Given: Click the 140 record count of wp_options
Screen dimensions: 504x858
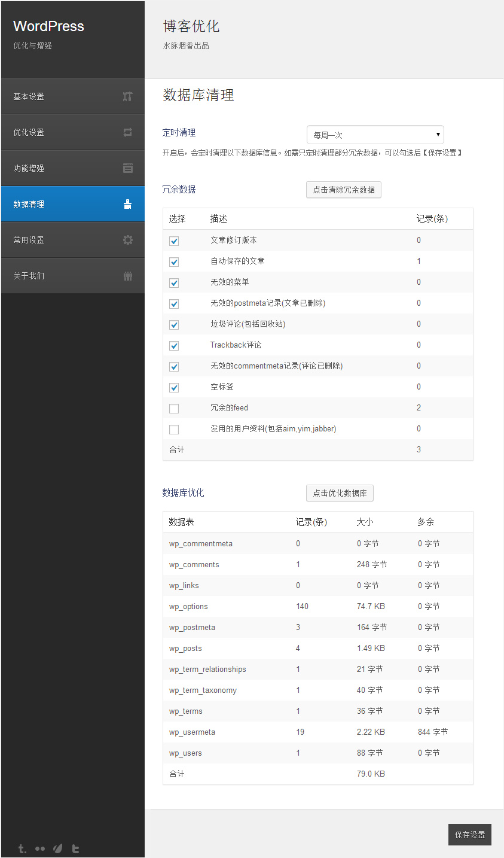Looking at the screenshot, I should [x=302, y=607].
